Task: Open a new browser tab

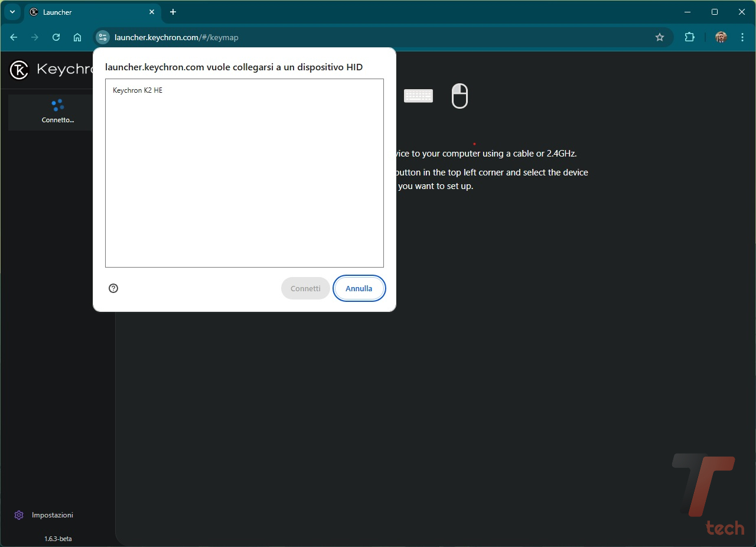Action: 173,12
